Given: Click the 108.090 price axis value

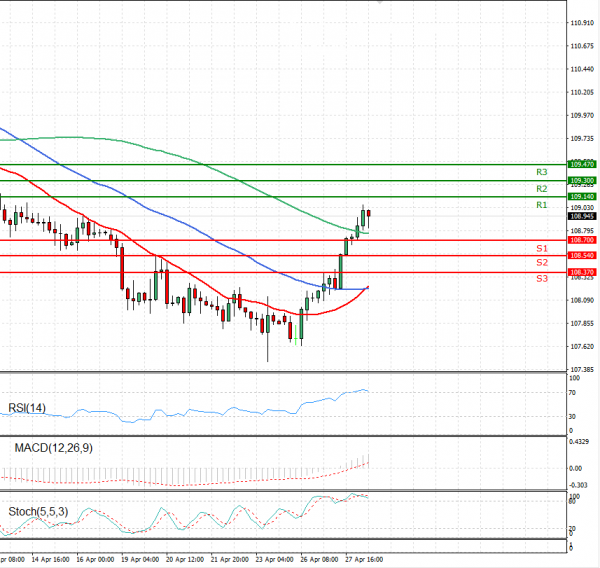Looking at the screenshot, I should 582,300.
